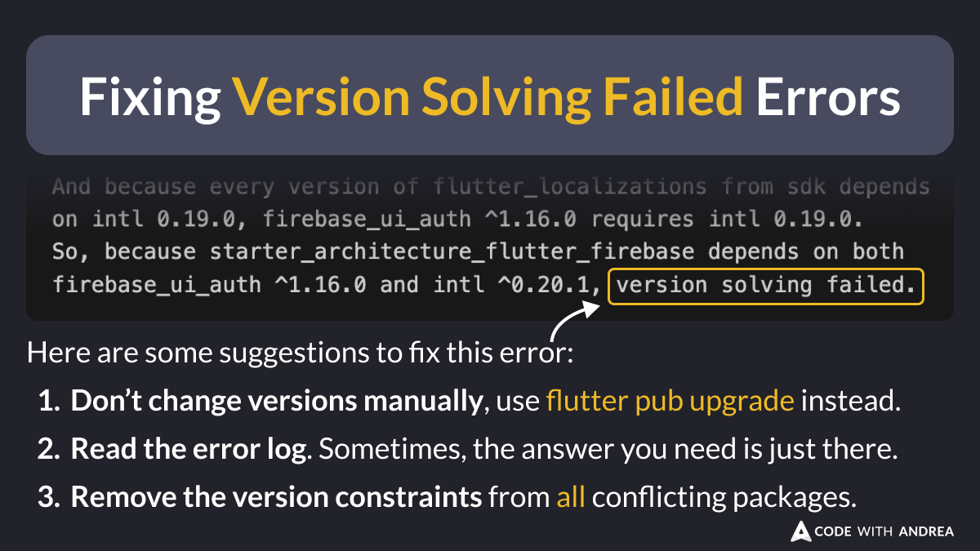Click the yellow word 'all' in suggestion three

pos(571,497)
